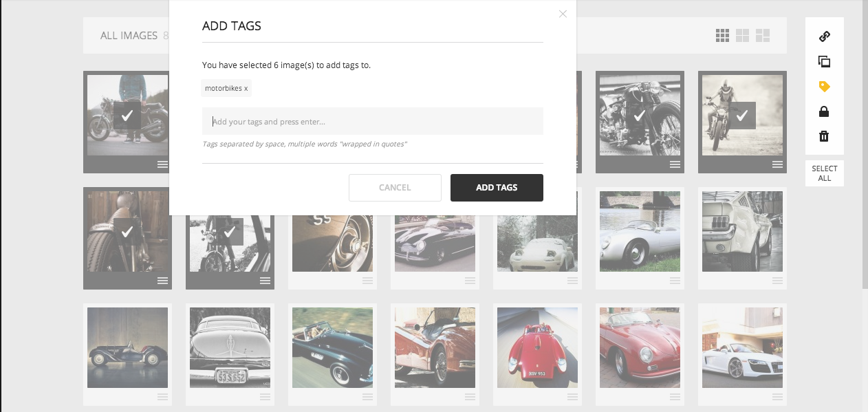868x412 pixels.
Task: Open the menu handle under the red Porsche image
Action: (x=675, y=397)
